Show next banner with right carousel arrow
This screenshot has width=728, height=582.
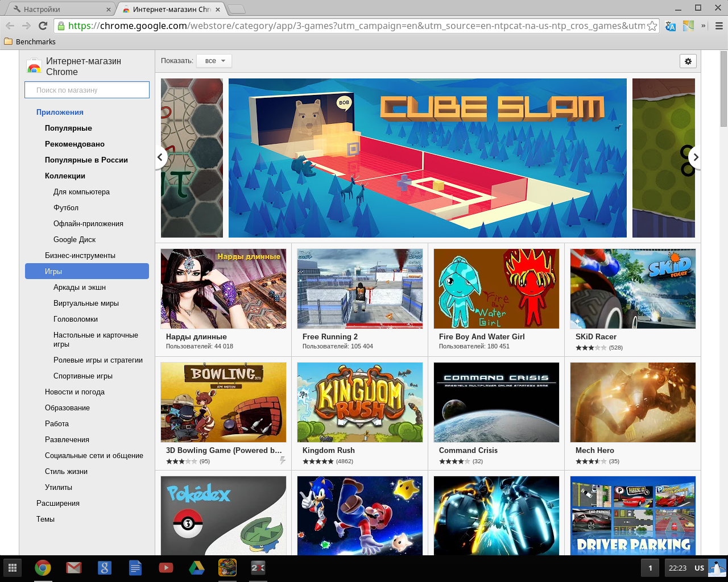point(695,157)
